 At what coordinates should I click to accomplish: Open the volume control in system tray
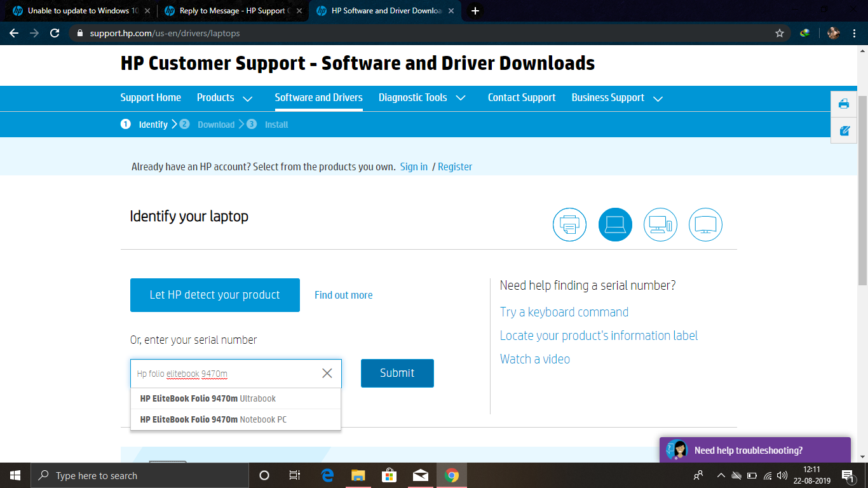783,475
